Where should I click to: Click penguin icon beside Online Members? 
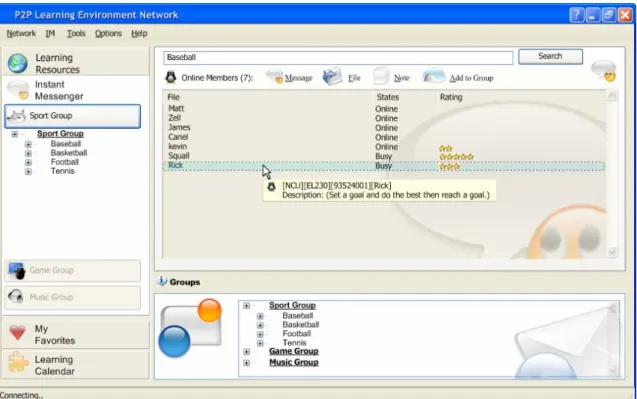pyautogui.click(x=171, y=77)
